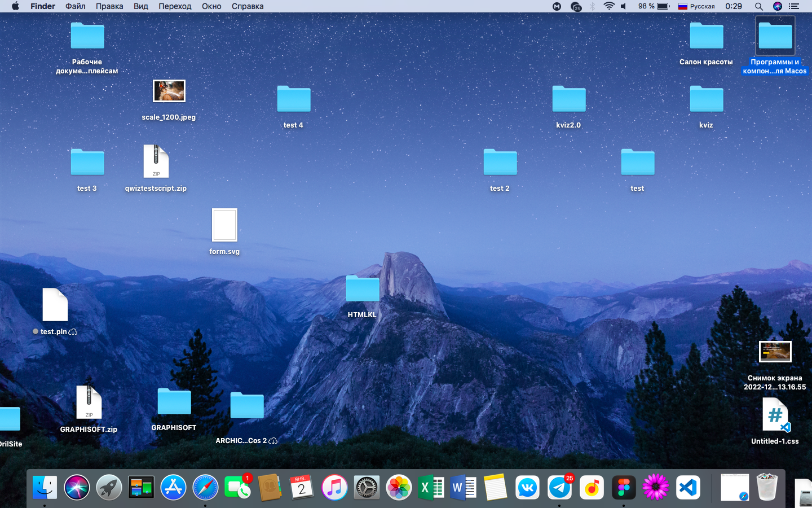The width and height of the screenshot is (812, 508).
Task: Select the HTMLKL folder on desktop
Action: [362, 289]
